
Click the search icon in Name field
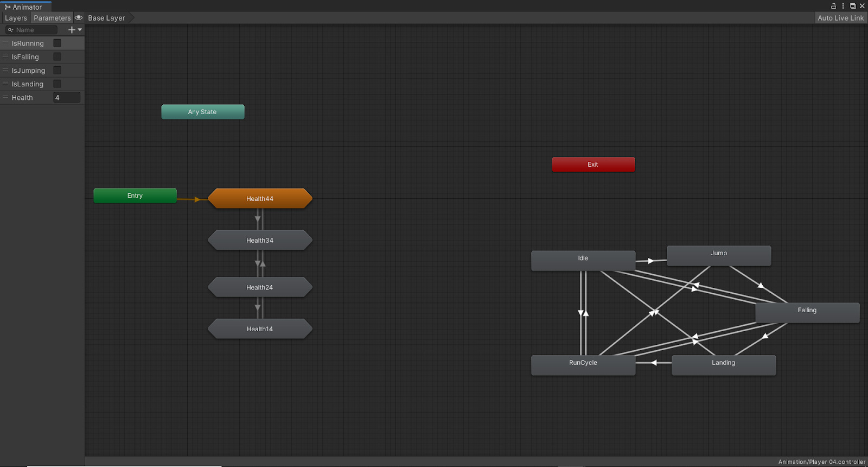click(x=10, y=30)
